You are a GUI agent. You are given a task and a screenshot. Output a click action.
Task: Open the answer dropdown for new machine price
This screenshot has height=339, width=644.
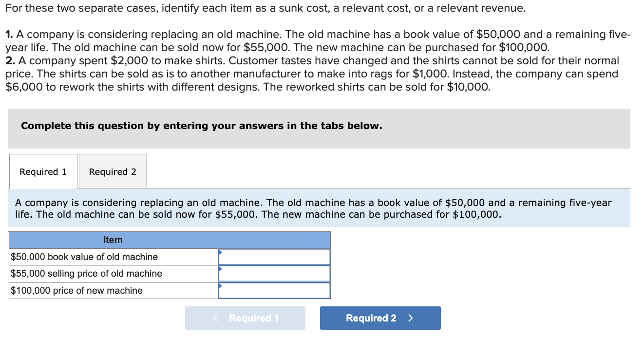[274, 290]
